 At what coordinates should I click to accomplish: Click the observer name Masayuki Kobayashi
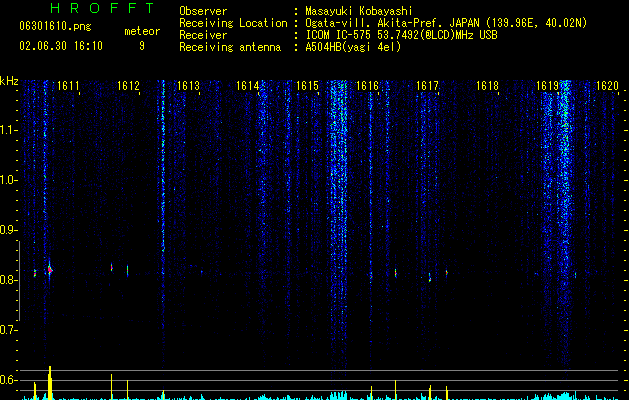pyautogui.click(x=359, y=11)
